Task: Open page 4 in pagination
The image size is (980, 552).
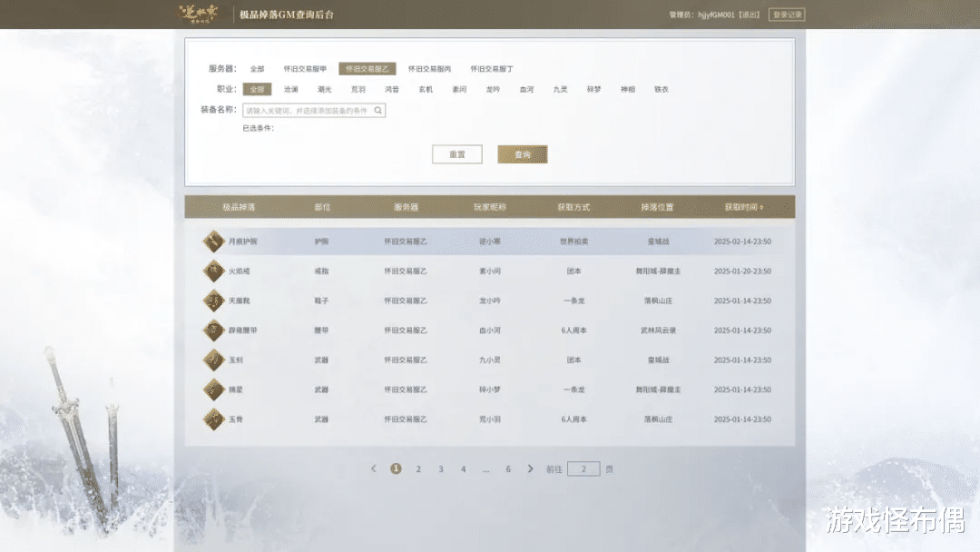Action: pos(463,468)
